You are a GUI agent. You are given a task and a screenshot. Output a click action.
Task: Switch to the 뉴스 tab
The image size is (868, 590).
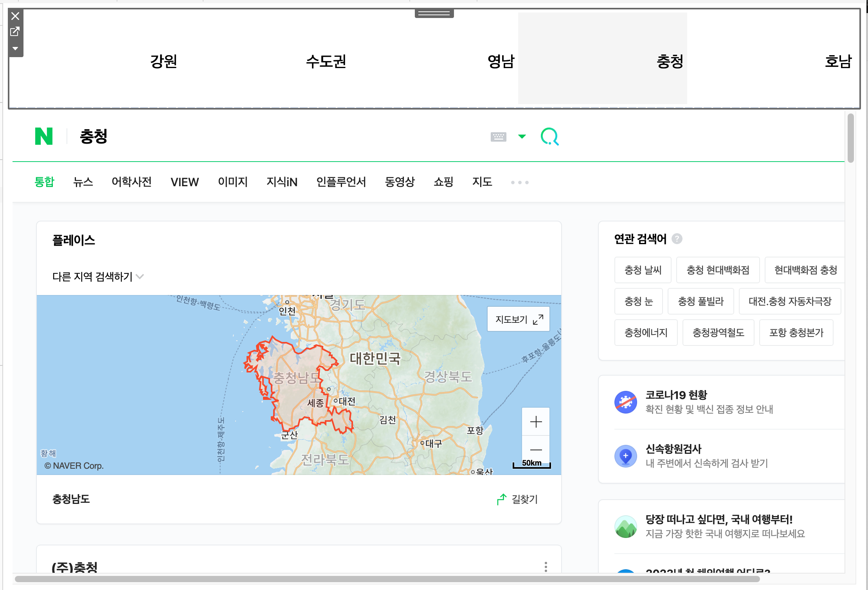coord(83,182)
